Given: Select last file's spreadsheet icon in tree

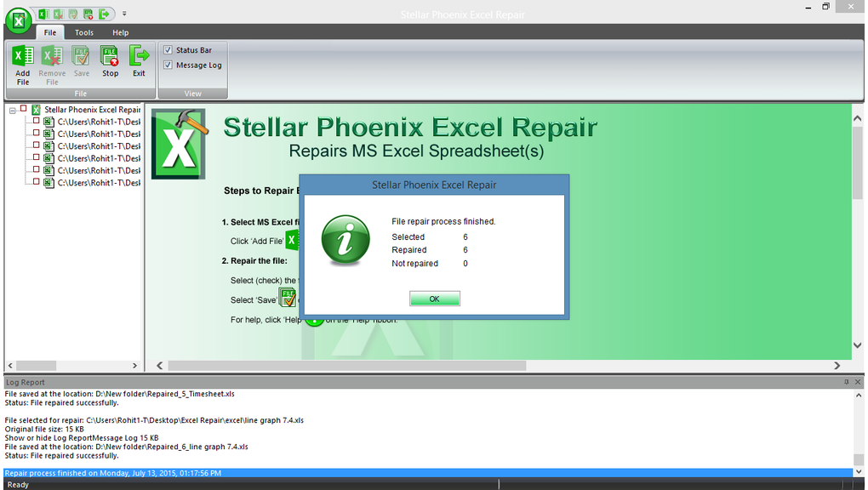Looking at the screenshot, I should tap(49, 183).
